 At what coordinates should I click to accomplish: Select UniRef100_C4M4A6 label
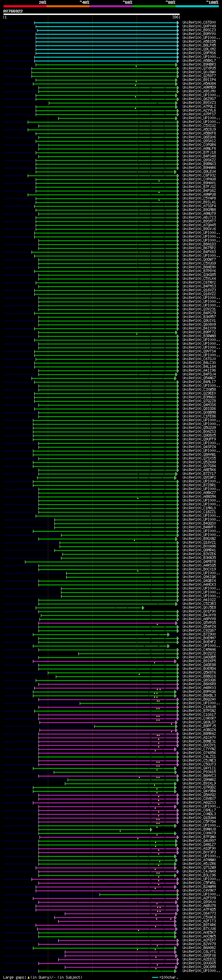(x=199, y=650)
